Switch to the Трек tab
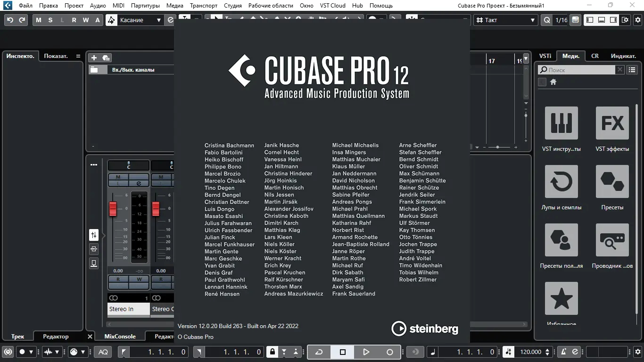This screenshot has width=644, height=362. click(18, 337)
